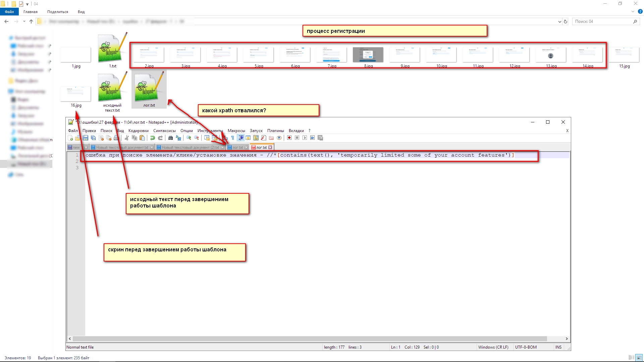Image resolution: width=644 pixels, height=362 pixels.
Task: Start macro recording with red dot
Action: (x=289, y=138)
